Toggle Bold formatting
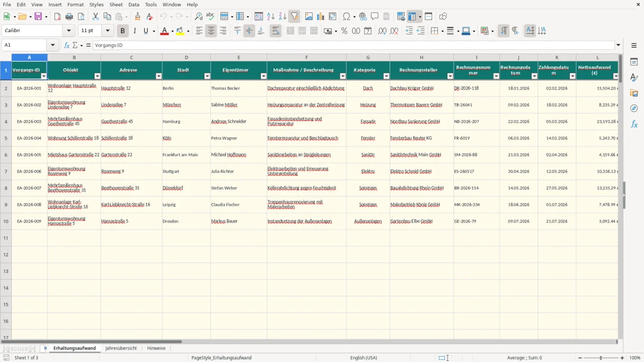 pos(123,31)
